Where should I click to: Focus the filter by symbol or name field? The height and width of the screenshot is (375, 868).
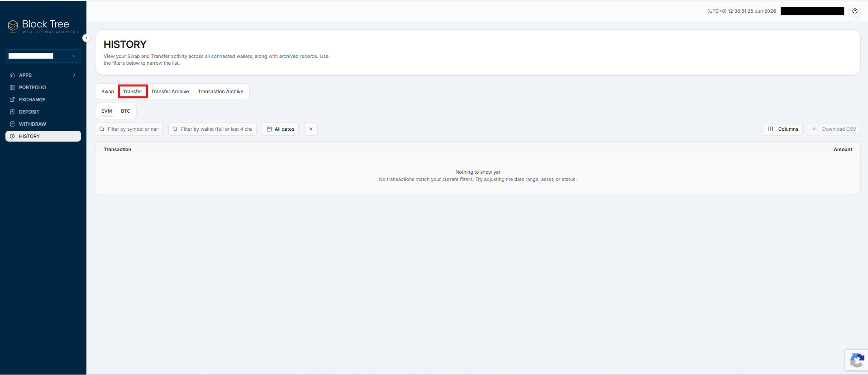pyautogui.click(x=129, y=129)
